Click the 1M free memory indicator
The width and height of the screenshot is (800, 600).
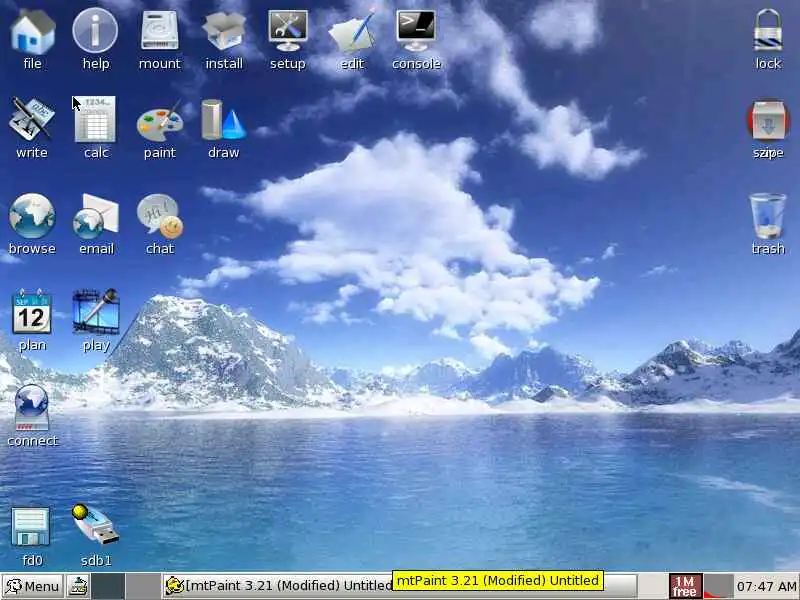point(685,586)
